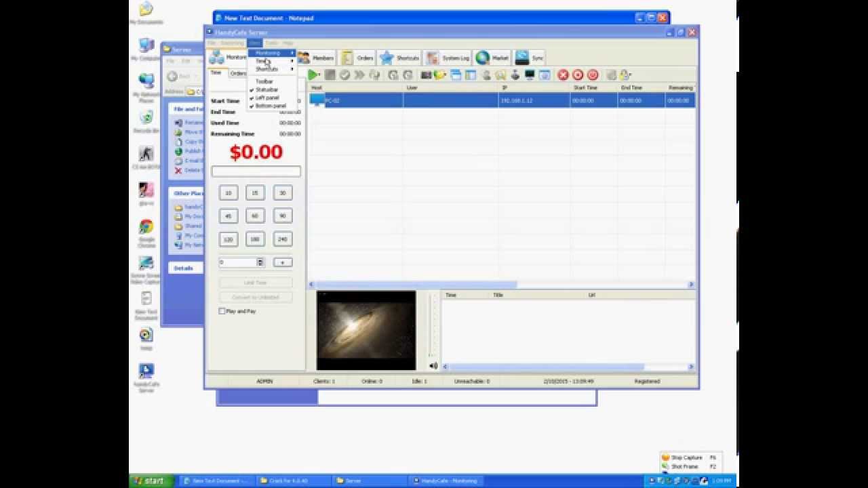
Task: Click the Recycle Bin desktop icon
Action: coord(146,121)
